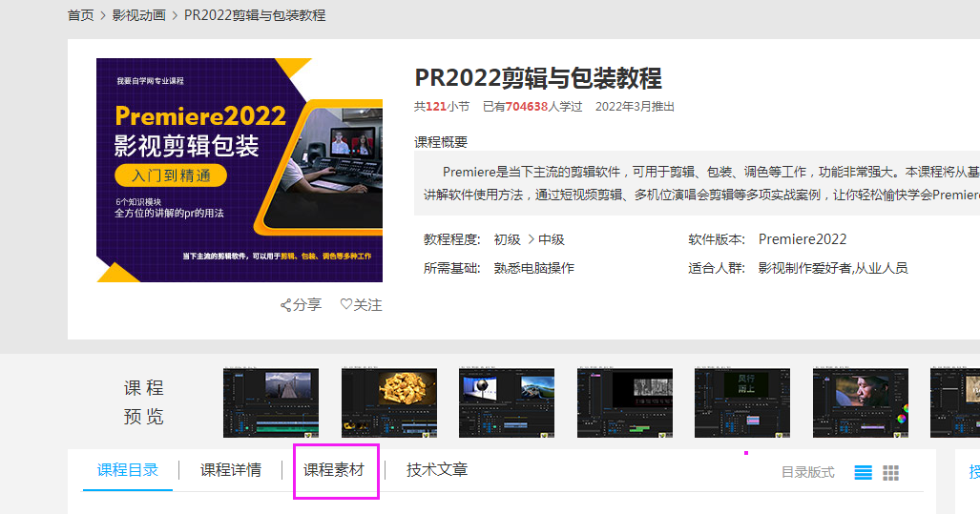Viewport: 980px width, 514px height.
Task: Open third course preview thumbnail
Action: [x=507, y=402]
